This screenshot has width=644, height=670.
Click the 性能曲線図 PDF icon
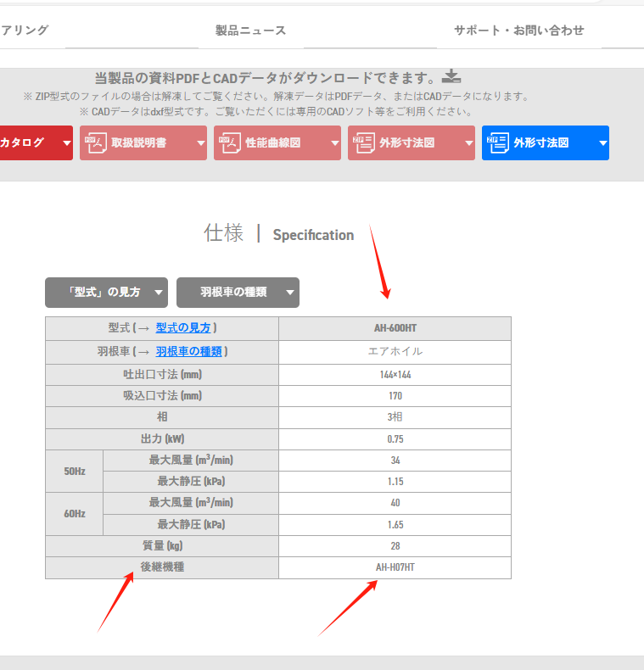pos(230,142)
